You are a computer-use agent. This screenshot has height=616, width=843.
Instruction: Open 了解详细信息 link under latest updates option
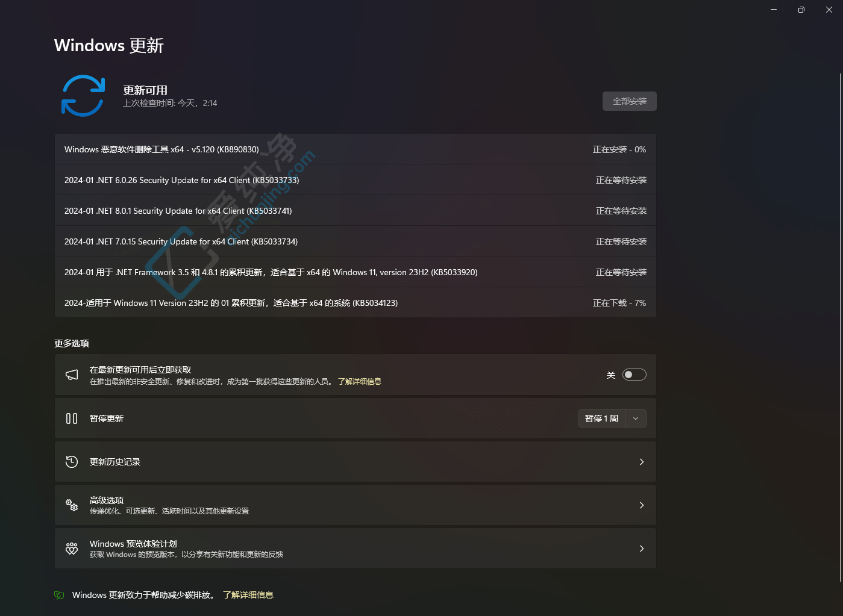coord(360,382)
